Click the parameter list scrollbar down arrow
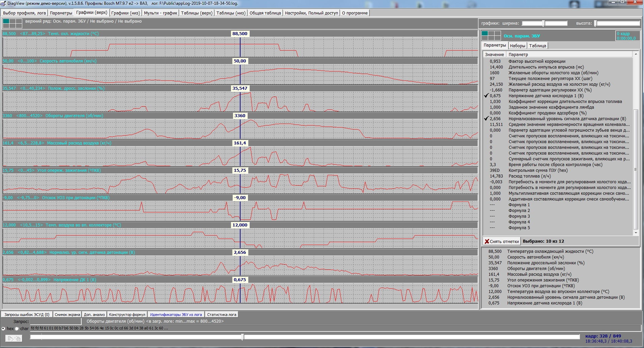Screen dimensions: 644x348 [636, 233]
